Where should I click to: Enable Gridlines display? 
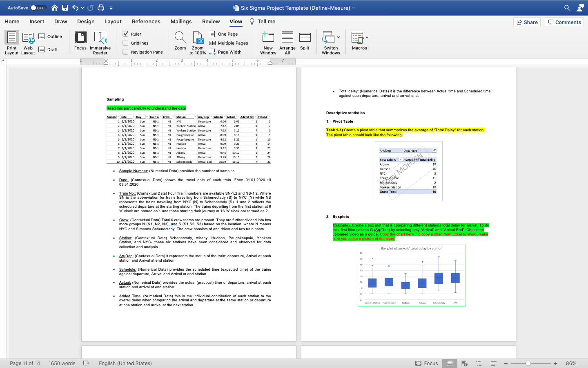click(126, 43)
